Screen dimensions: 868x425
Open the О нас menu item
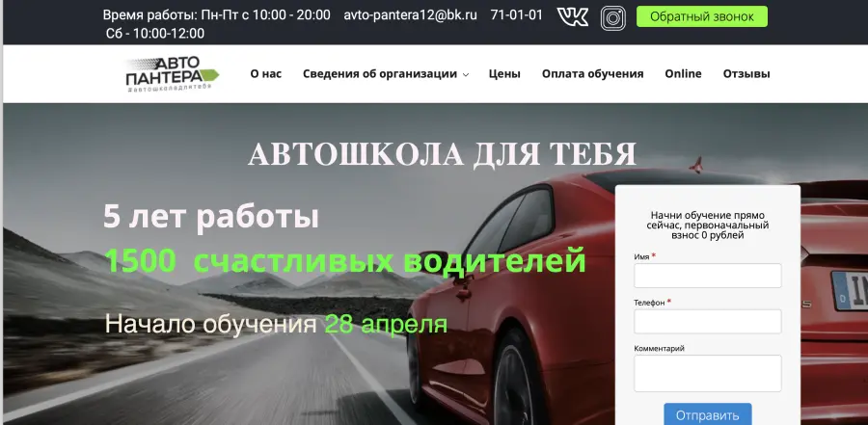pyautogui.click(x=265, y=74)
